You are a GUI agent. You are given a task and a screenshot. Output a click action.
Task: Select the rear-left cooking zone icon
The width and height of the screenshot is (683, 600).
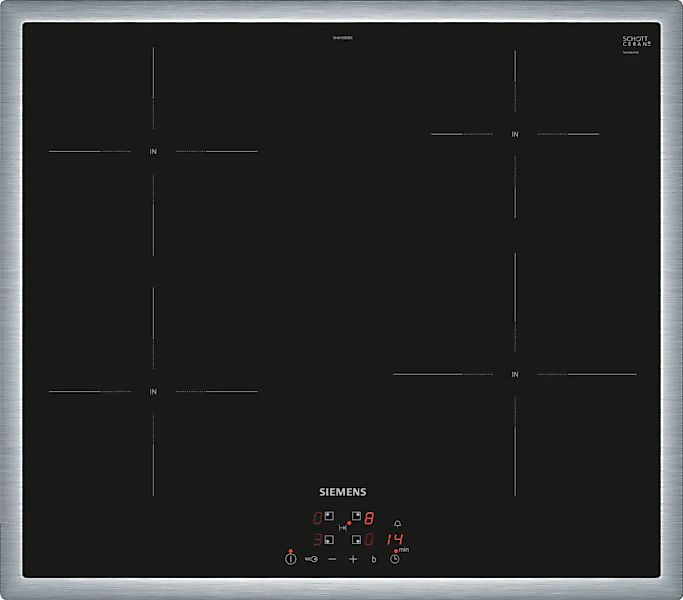(329, 518)
